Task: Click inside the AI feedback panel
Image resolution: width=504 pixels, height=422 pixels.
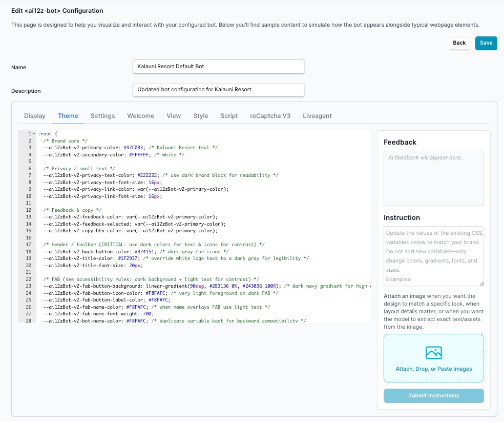Action: [433, 179]
